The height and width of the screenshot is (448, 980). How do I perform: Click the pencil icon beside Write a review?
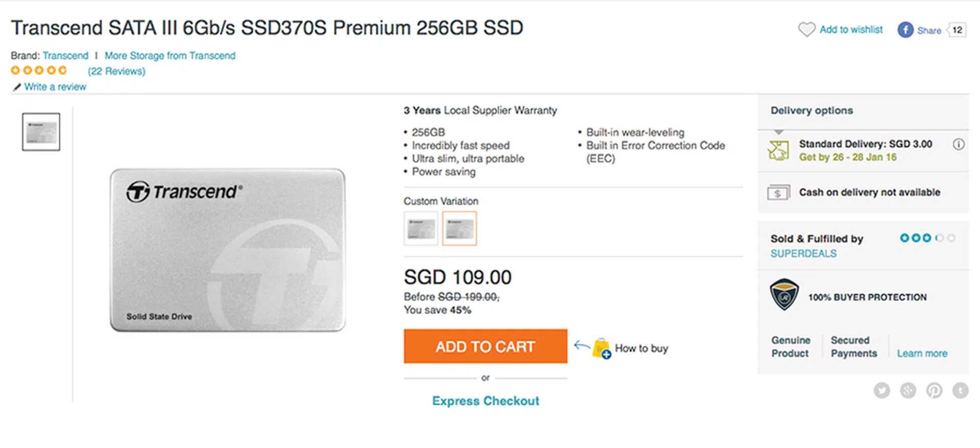(17, 87)
